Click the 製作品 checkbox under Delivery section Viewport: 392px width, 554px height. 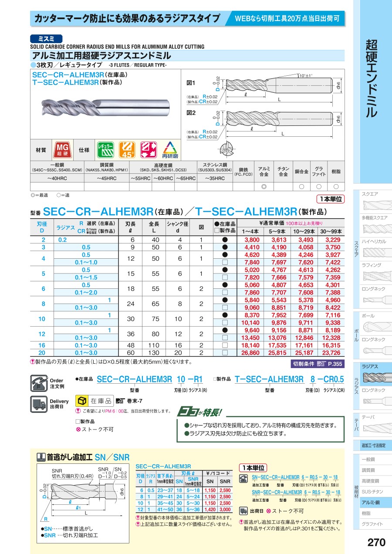pos(78,421)
